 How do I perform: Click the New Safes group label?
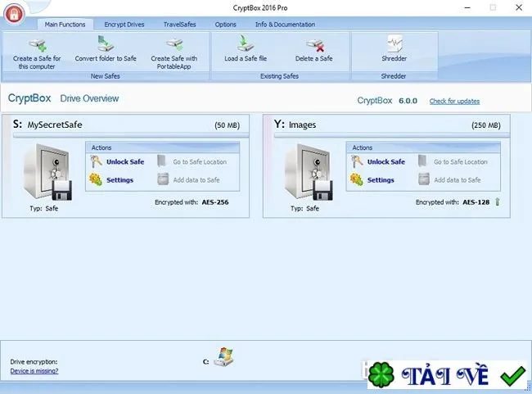[106, 76]
